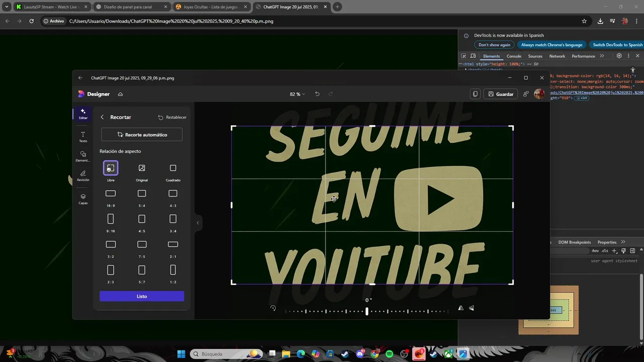Open the DOM Breakpoints tab

[x=575, y=242]
